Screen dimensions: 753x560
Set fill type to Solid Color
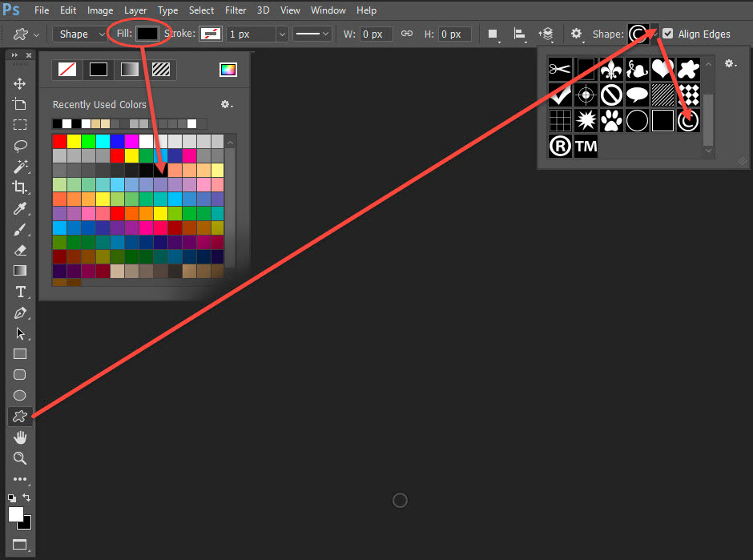tap(99, 70)
